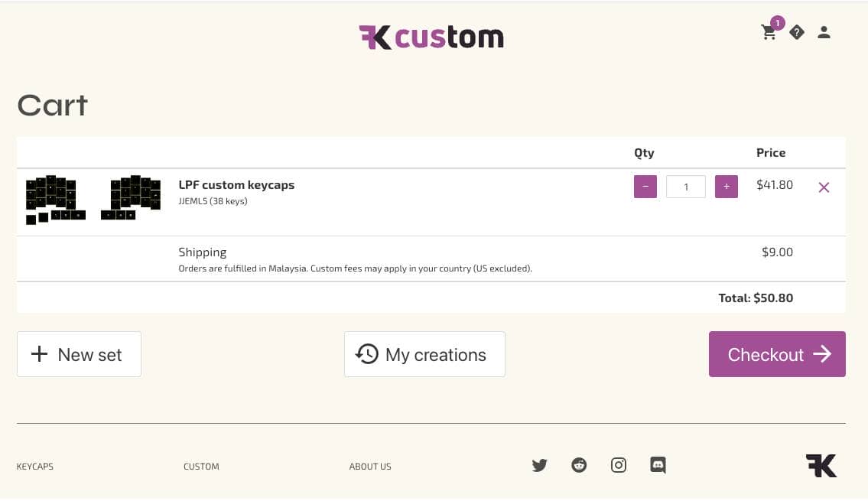
Task: Click the FK logo in footer
Action: pos(821,465)
